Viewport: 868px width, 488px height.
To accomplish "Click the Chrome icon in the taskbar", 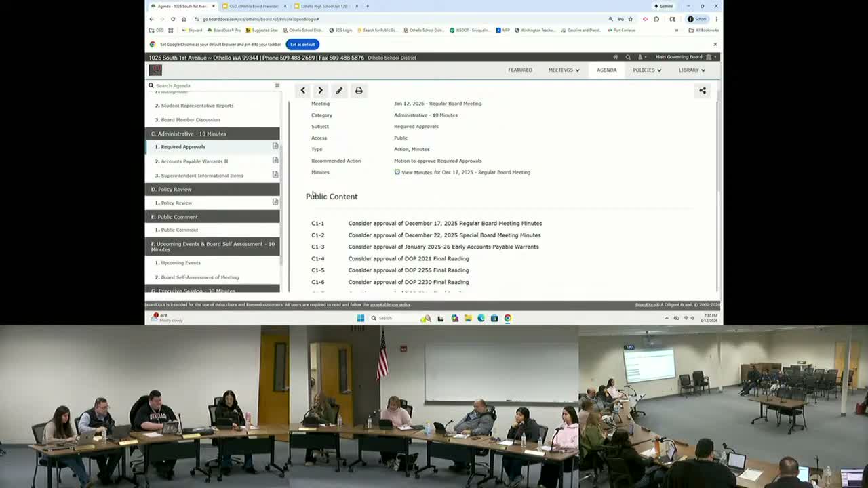I will click(x=507, y=318).
